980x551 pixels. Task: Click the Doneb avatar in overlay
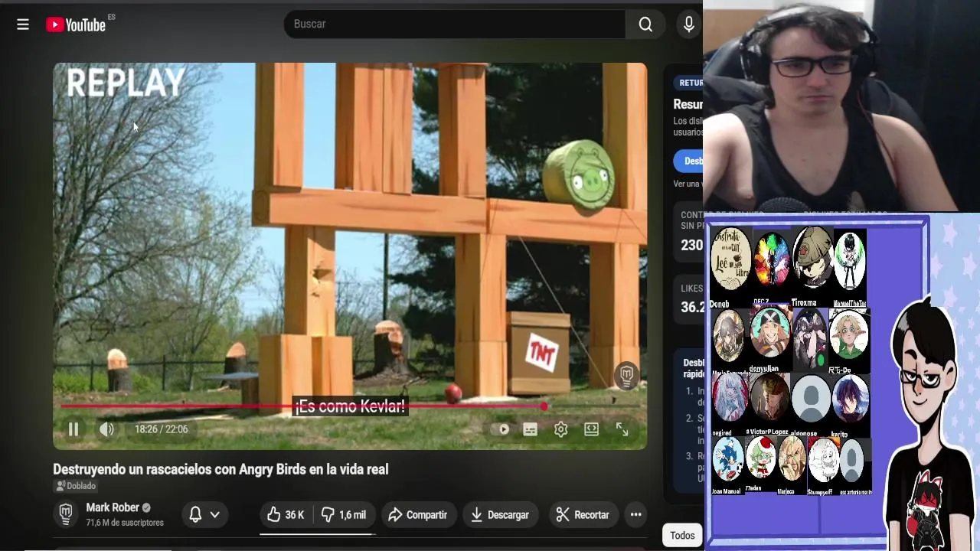(x=730, y=259)
